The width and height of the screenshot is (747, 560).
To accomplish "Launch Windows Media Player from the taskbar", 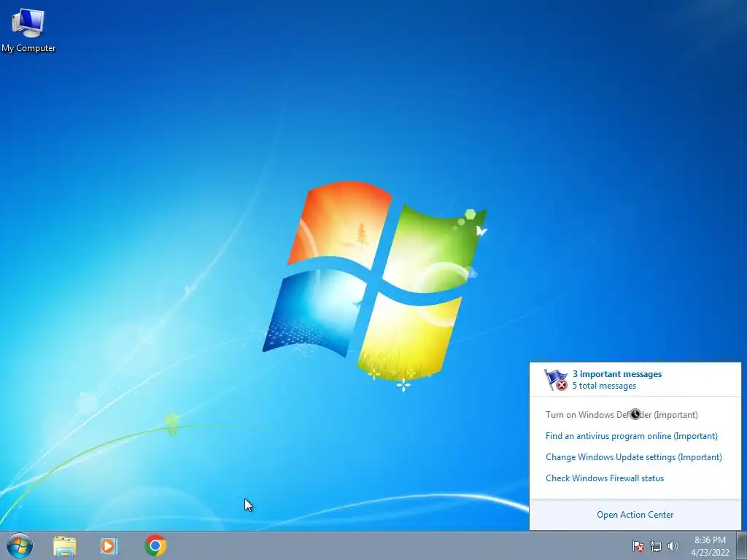I will pyautogui.click(x=109, y=545).
